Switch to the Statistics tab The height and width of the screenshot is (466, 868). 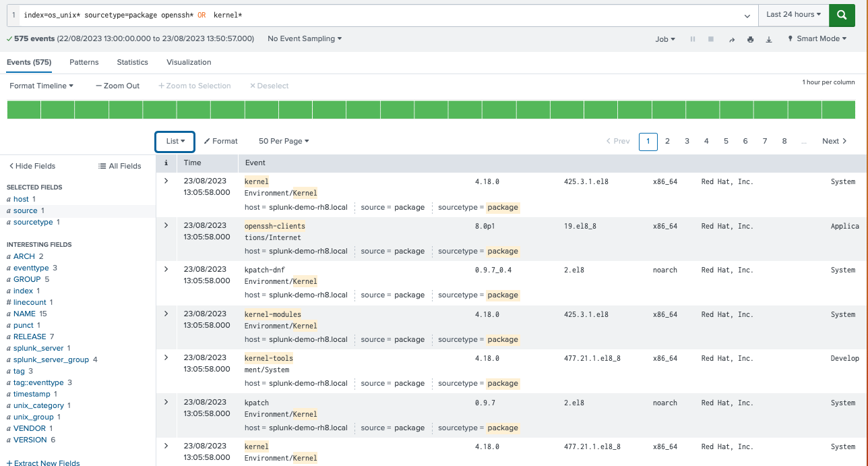tap(132, 62)
